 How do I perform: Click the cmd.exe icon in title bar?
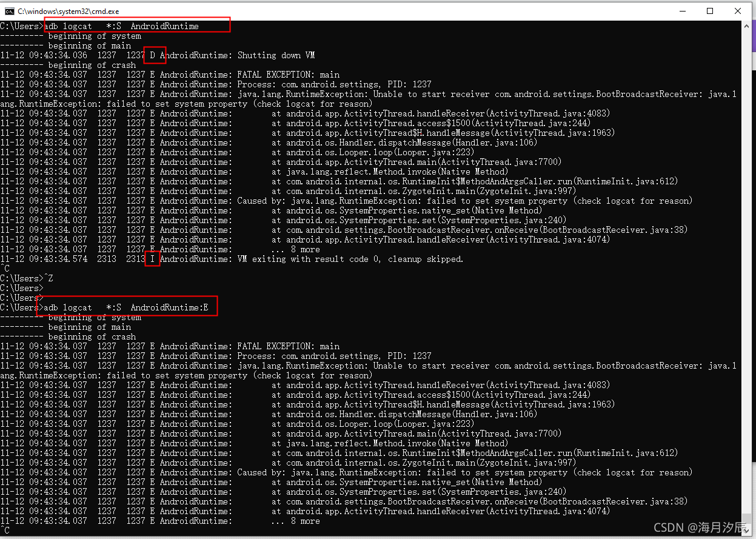pyautogui.click(x=10, y=10)
